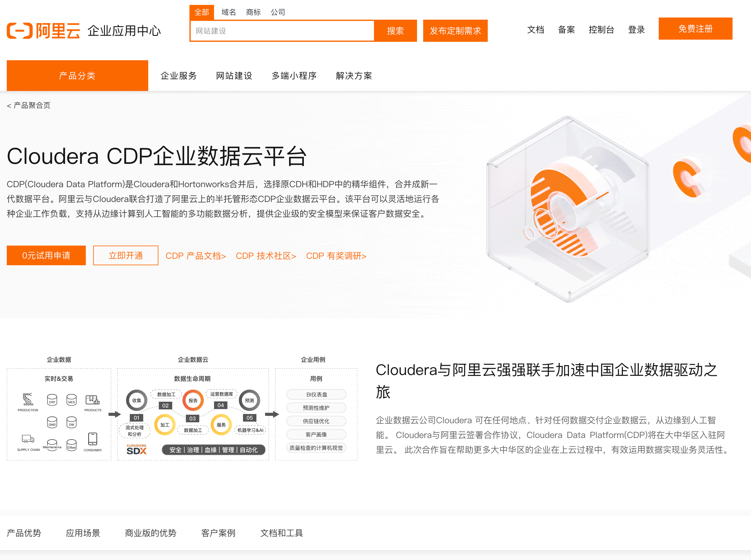The height and width of the screenshot is (560, 751).
Task: Switch to the 商标 search tab
Action: coord(253,12)
